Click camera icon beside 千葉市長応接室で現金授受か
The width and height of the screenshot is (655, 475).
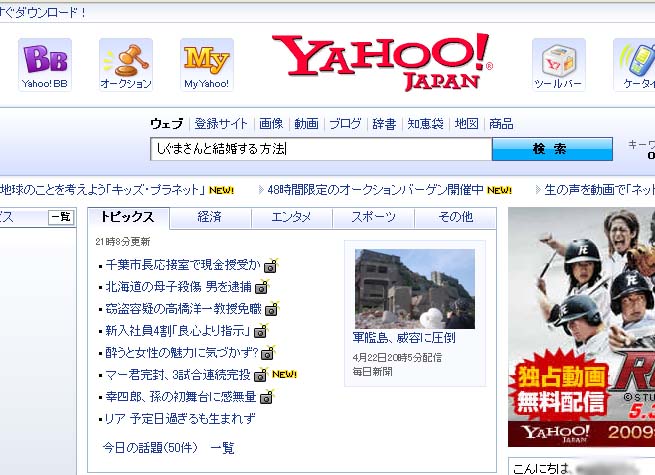[271, 266]
